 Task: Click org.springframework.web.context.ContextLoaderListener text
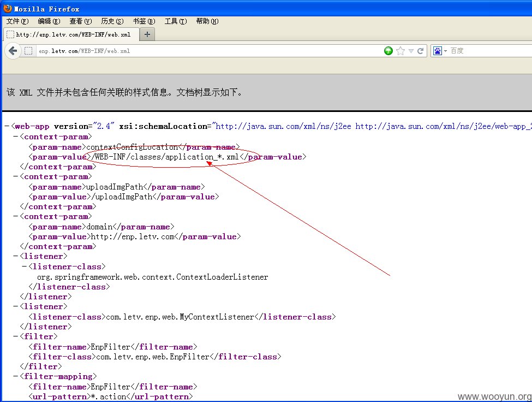[x=152, y=277]
